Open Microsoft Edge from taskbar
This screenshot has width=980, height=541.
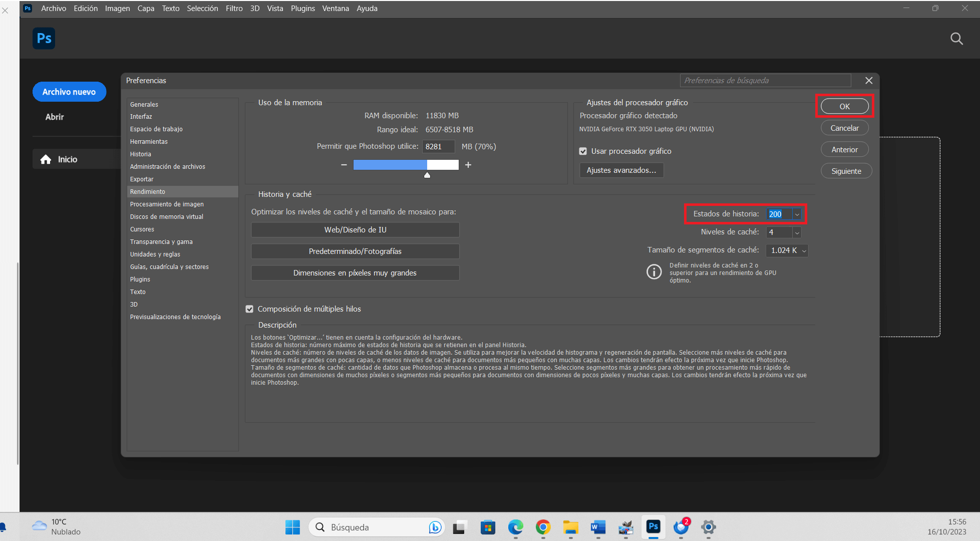[515, 527]
